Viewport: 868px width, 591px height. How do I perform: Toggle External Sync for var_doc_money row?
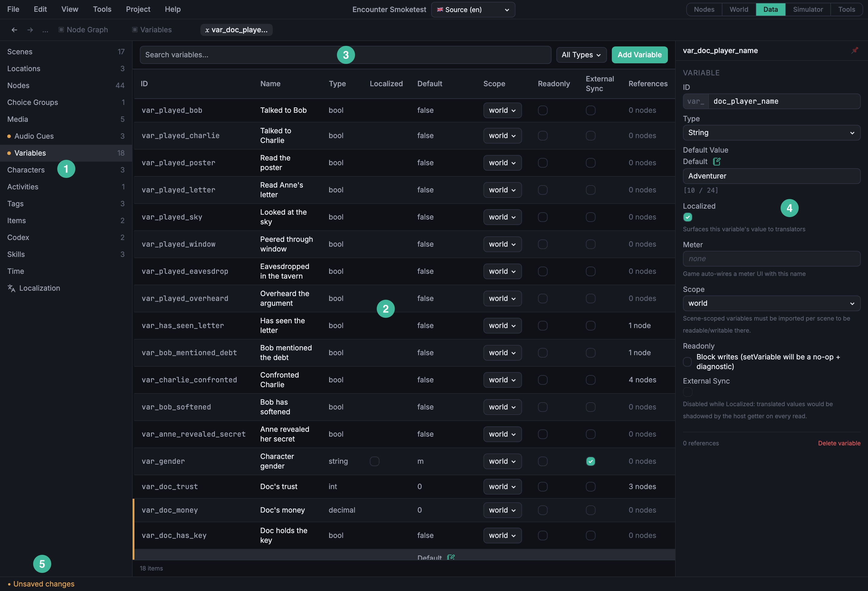590,510
